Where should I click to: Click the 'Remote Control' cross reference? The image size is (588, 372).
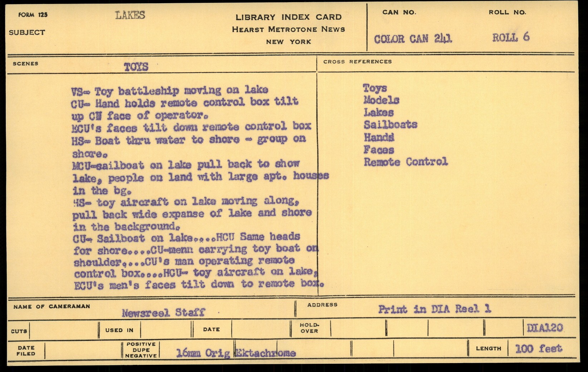(x=406, y=162)
